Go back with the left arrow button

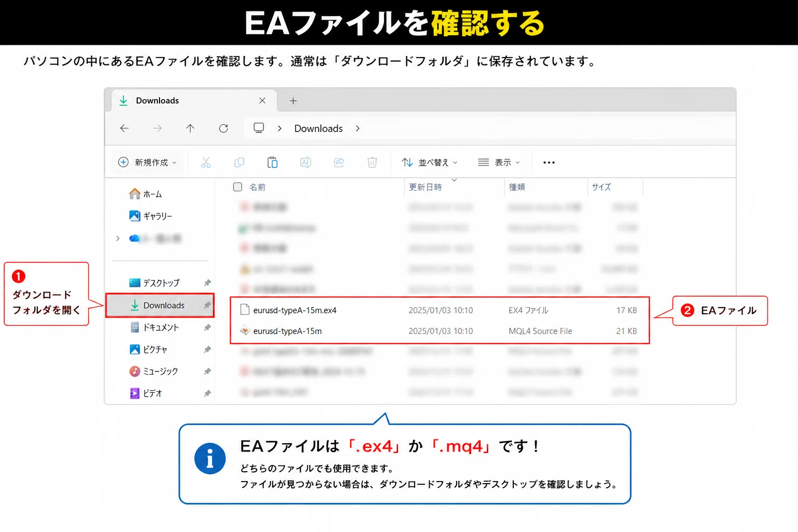pos(124,128)
